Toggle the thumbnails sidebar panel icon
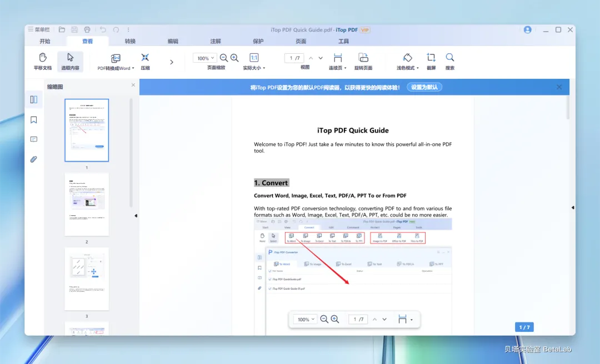This screenshot has height=364, width=600. click(x=34, y=100)
